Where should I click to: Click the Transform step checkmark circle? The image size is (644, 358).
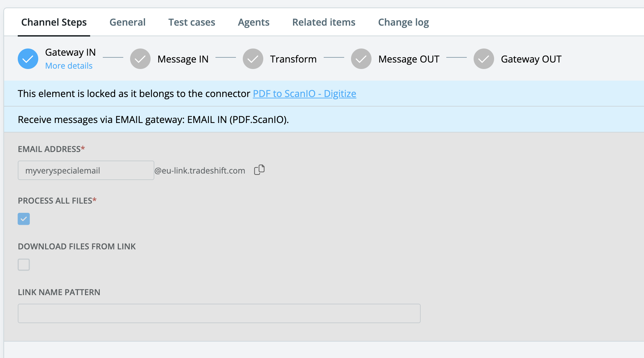(x=253, y=59)
